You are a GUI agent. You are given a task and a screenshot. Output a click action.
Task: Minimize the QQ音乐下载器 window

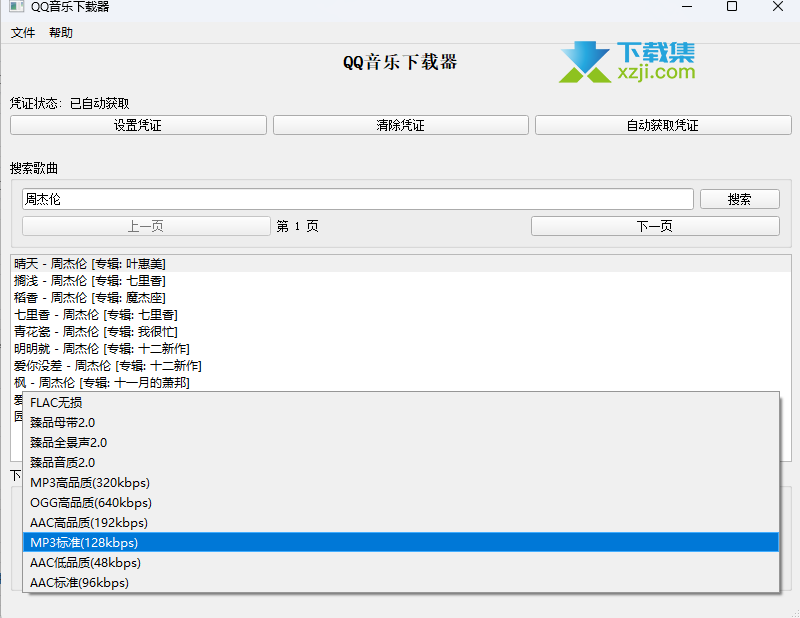(x=687, y=7)
